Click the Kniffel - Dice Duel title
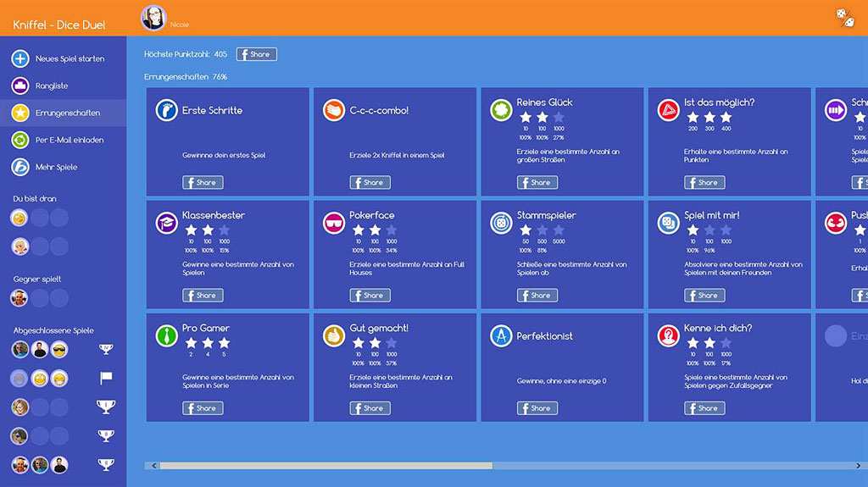Viewport: 868px width, 487px height. pos(59,25)
